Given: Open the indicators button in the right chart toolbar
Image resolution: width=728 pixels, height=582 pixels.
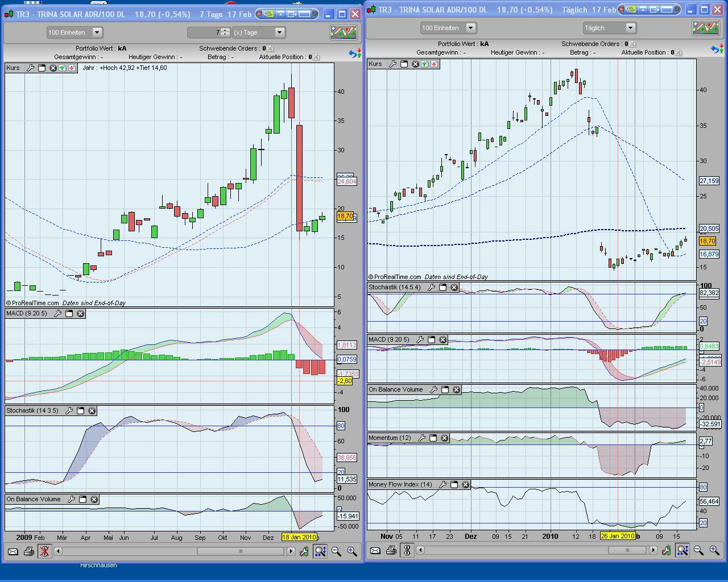Looking at the screenshot, I should pyautogui.click(x=705, y=28).
